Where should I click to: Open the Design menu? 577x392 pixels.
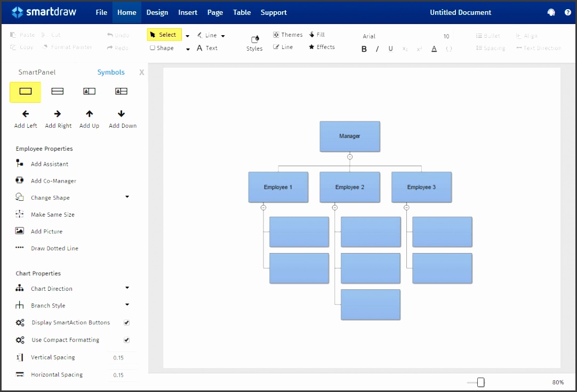157,12
